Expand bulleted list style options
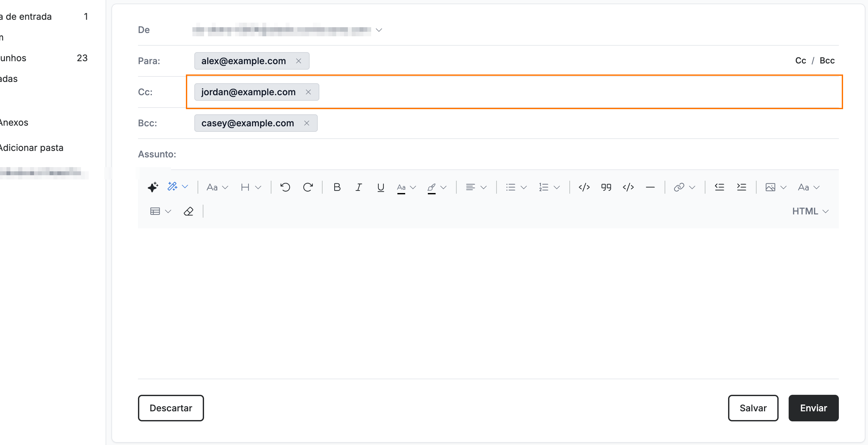 [x=524, y=187]
